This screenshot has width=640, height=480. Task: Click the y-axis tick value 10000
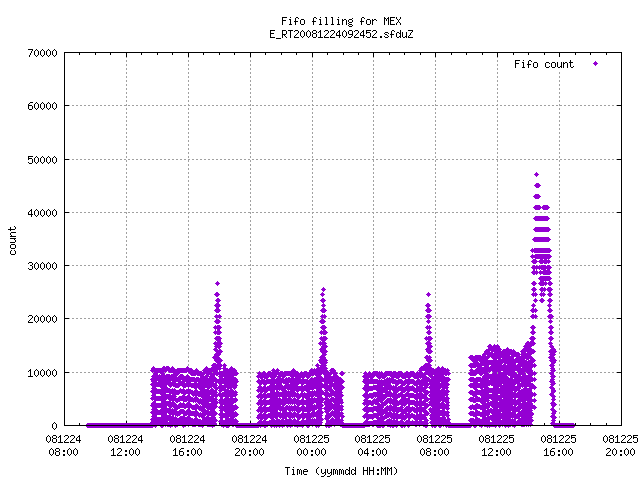pos(42,373)
